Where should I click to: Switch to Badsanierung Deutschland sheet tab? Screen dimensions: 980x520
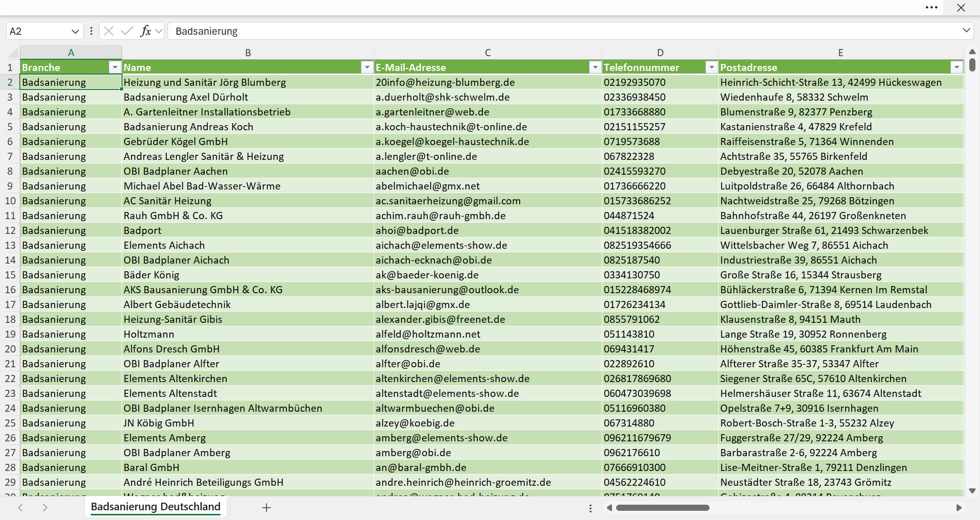click(156, 507)
